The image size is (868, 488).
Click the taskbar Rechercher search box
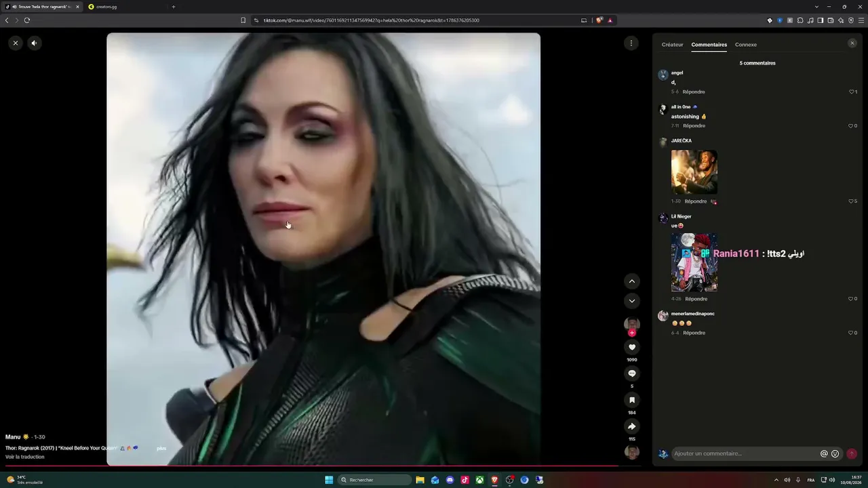[375, 480]
